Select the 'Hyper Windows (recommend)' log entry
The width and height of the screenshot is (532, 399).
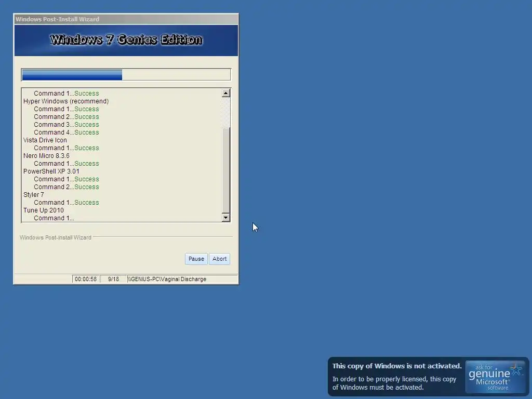[66, 101]
